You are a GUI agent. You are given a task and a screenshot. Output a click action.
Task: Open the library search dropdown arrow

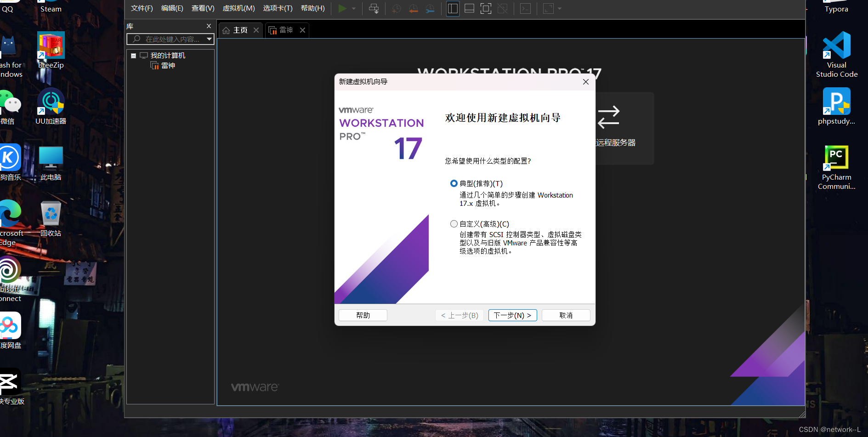coord(209,39)
